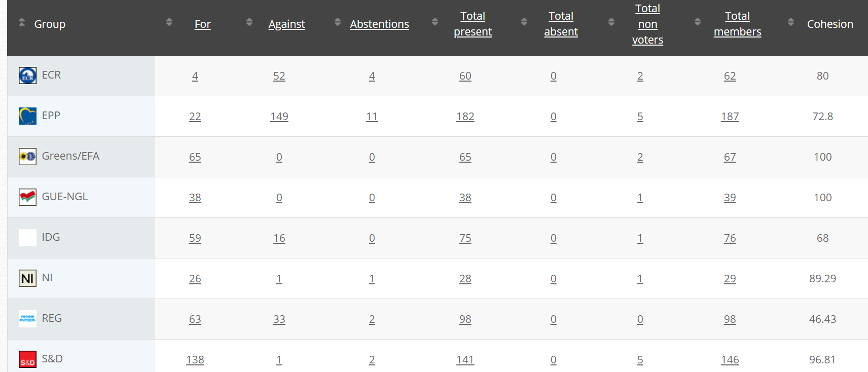868x372 pixels.
Task: Click the NI group logo icon
Action: tap(27, 278)
